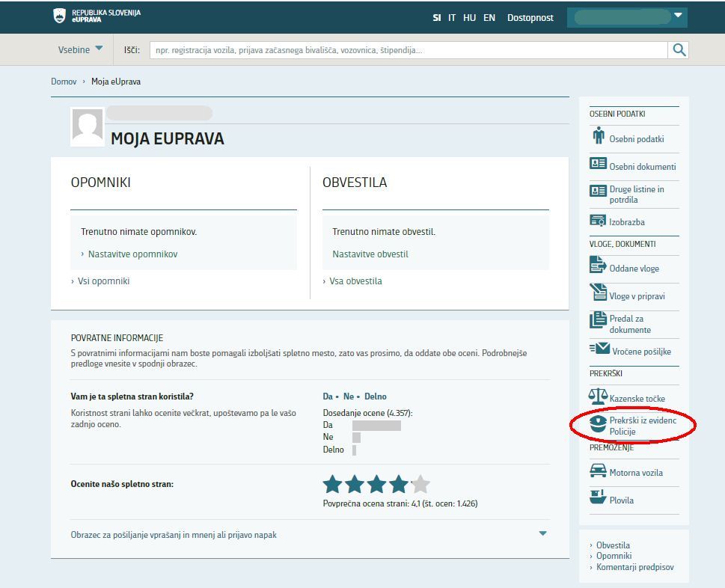725x588 pixels.
Task: Click in the Išči search input field
Action: tap(409, 50)
